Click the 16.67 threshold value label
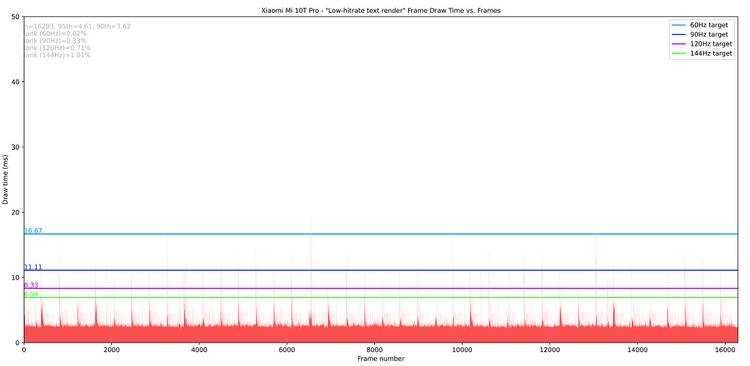The image size is (750, 366). [x=33, y=231]
